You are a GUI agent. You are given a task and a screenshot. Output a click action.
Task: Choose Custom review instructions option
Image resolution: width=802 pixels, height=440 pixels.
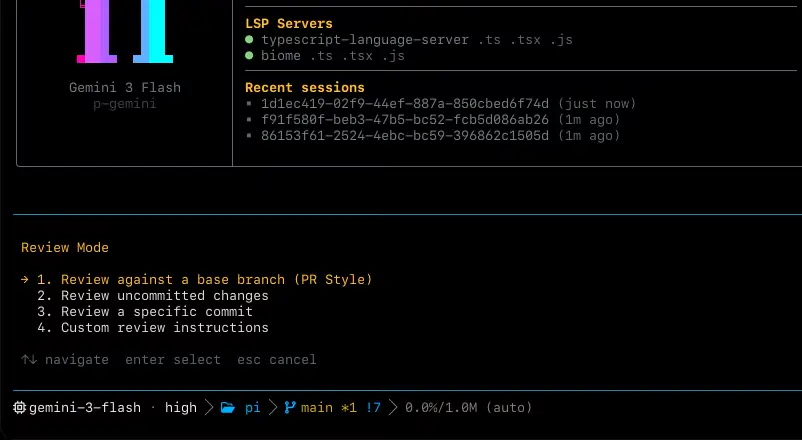click(x=152, y=327)
